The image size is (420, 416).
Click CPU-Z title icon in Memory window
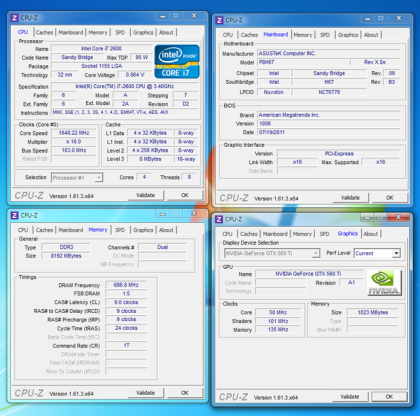coord(14,215)
